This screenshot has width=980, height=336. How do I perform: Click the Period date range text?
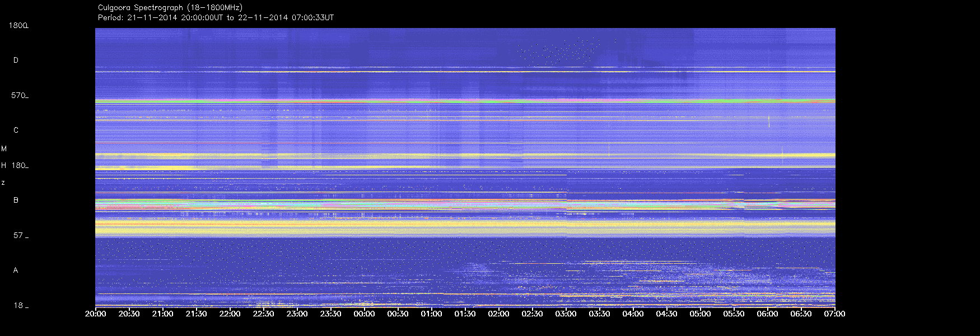216,18
